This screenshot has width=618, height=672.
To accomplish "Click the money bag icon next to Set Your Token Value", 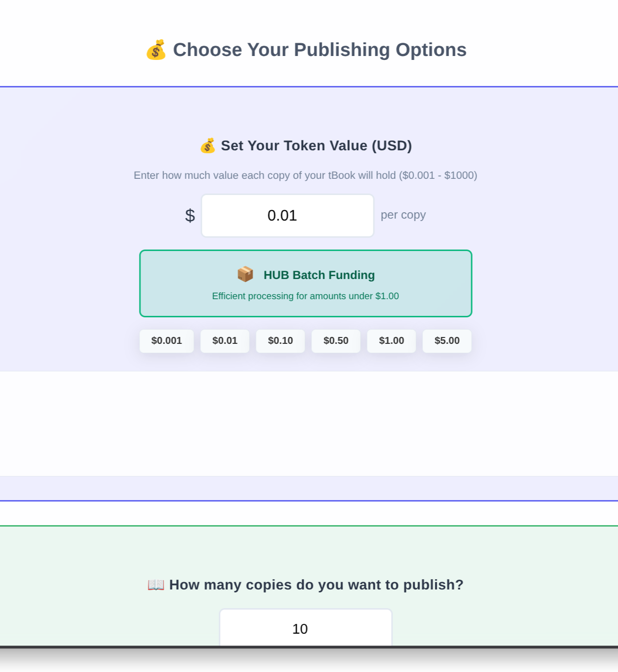I will coord(208,146).
